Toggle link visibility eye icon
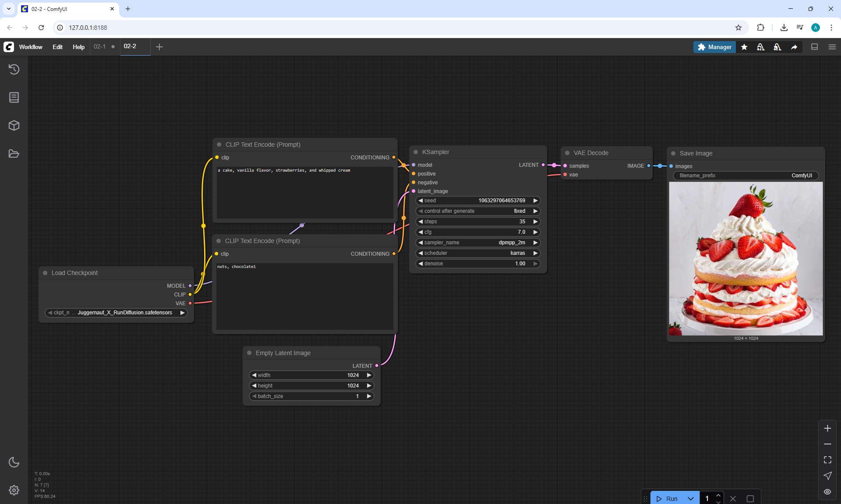Viewport: 841px width, 504px height. (827, 492)
